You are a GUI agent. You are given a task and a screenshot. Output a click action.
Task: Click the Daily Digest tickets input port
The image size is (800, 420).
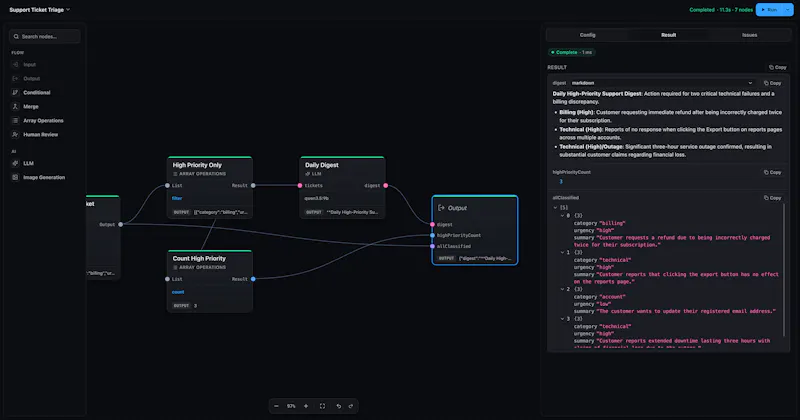click(300, 186)
